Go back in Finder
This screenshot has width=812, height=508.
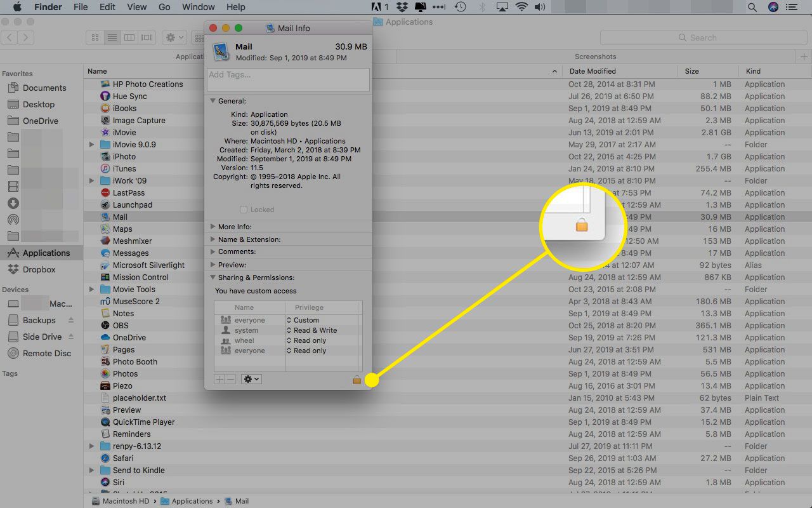[10, 37]
